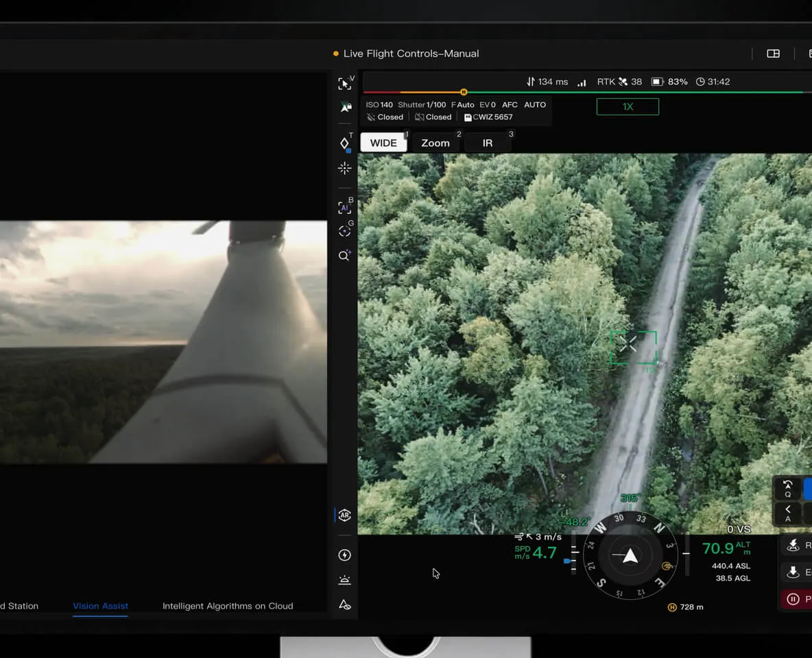The image size is (812, 658).
Task: Open the Vision Assist tab
Action: [100, 606]
